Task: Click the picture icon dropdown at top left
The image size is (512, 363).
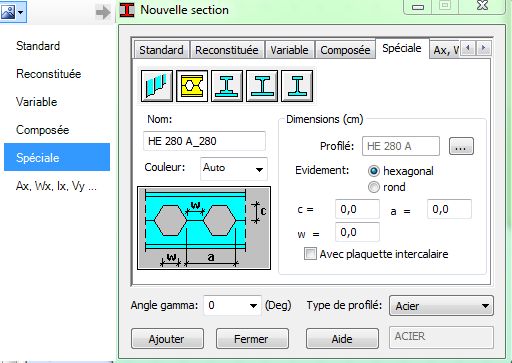Action: tap(13, 12)
